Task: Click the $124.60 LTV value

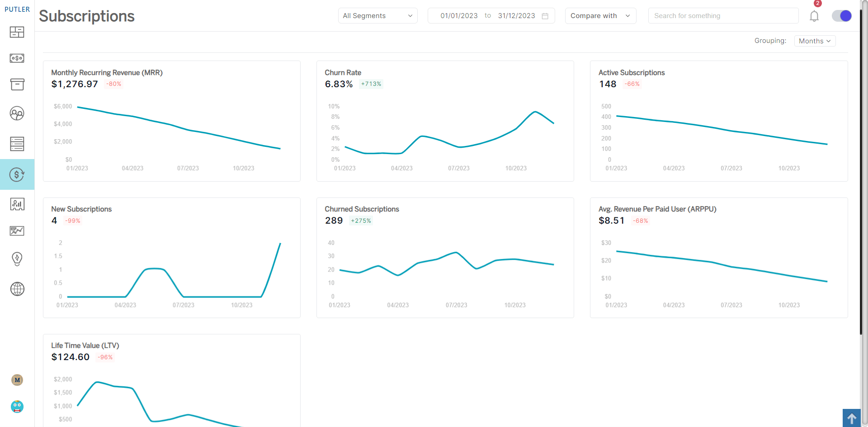Action: [x=71, y=357]
